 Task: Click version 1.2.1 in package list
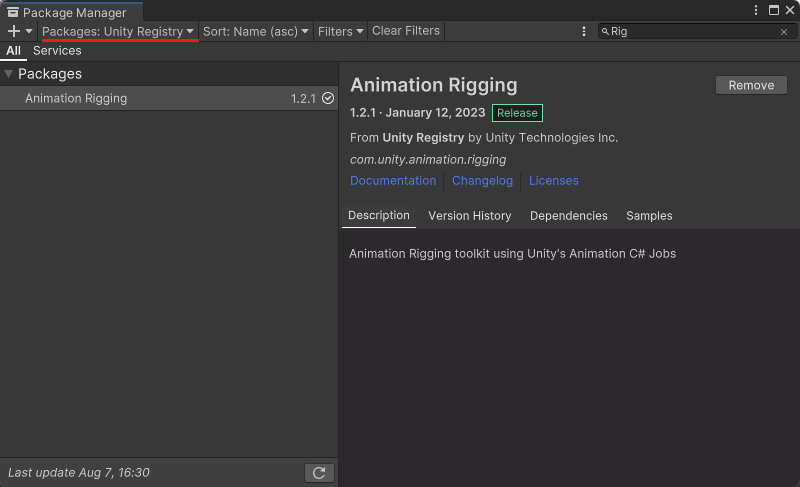point(303,99)
